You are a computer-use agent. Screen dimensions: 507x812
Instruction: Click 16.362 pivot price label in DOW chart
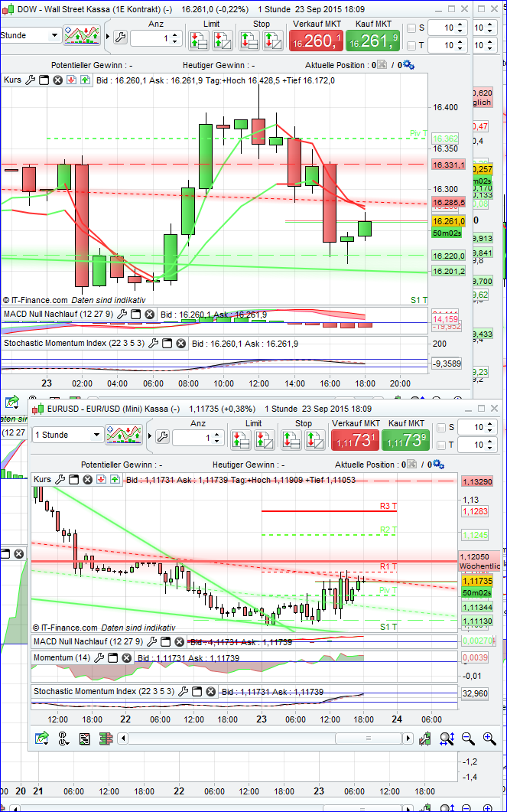point(445,139)
